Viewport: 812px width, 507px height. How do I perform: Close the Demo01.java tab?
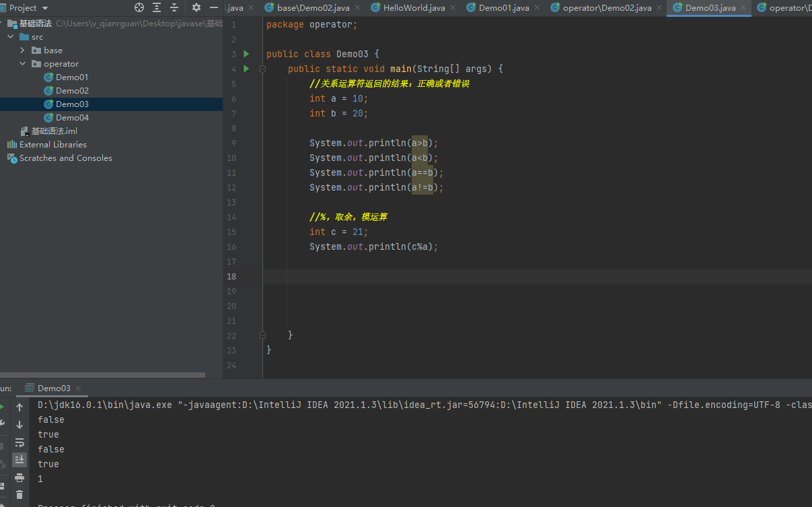coord(536,8)
